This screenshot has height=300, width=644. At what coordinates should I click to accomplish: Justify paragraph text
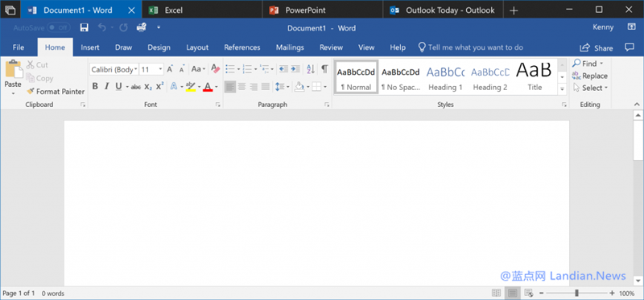[266, 87]
